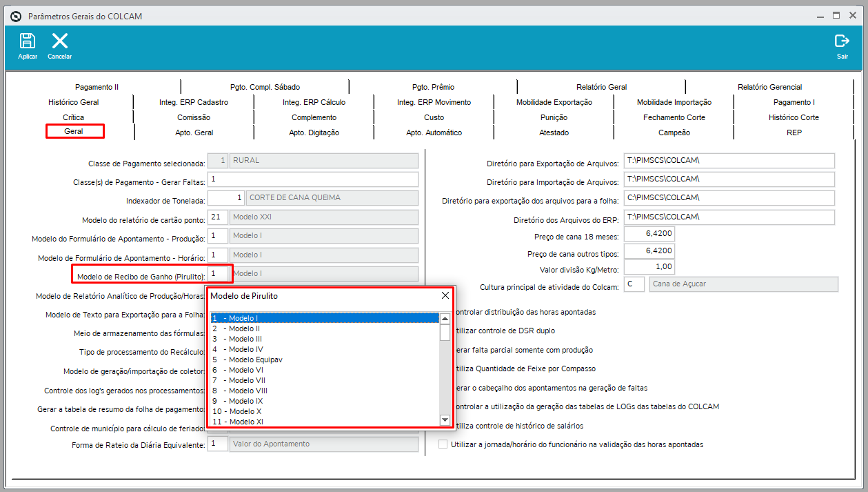Click the Diretório para Exportação de Arquivos field

pyautogui.click(x=729, y=161)
